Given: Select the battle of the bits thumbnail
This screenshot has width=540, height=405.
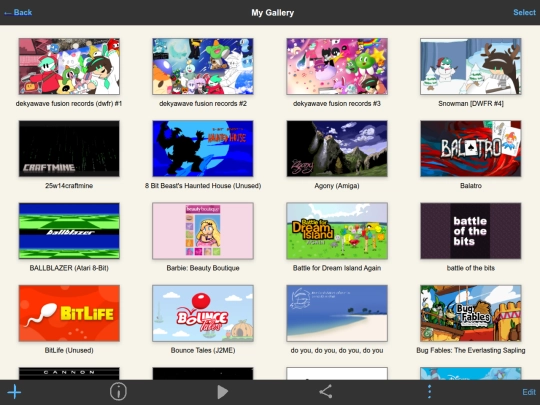Looking at the screenshot, I should (471, 231).
